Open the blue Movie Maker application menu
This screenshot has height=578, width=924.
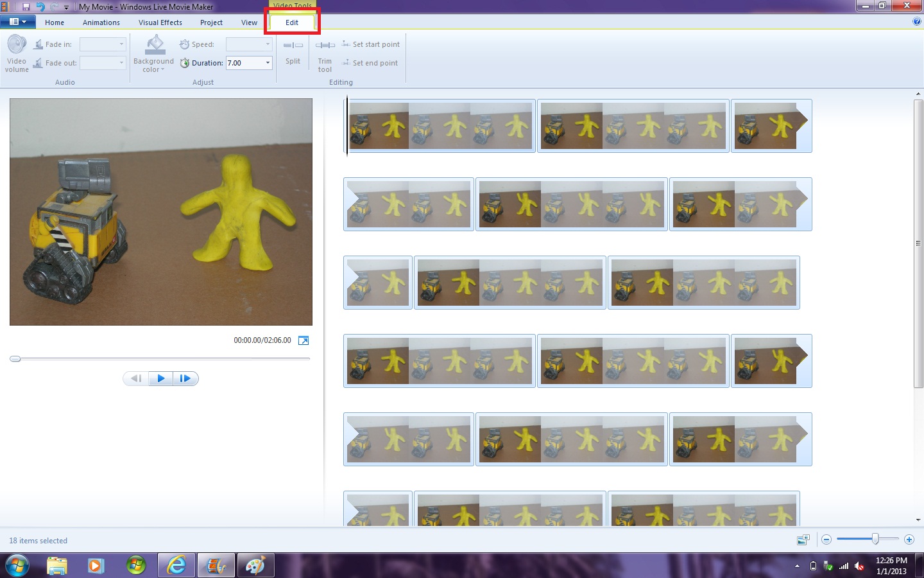point(17,22)
